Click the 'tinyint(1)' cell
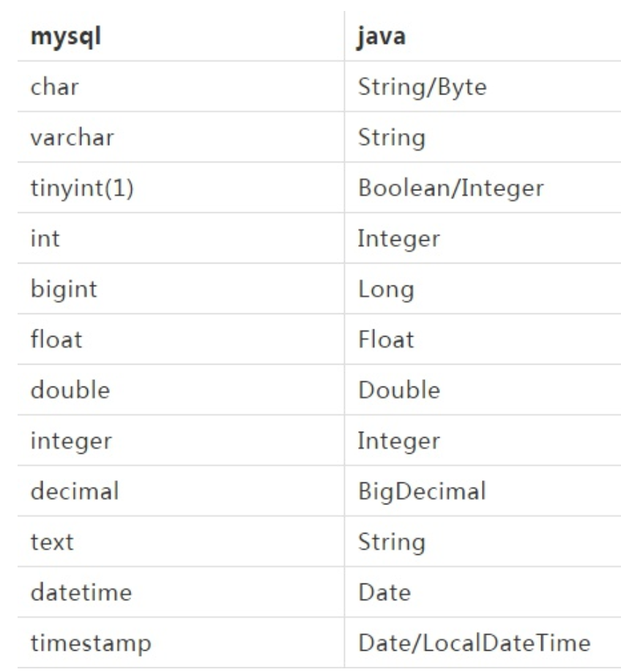The image size is (621, 672). click(77, 188)
